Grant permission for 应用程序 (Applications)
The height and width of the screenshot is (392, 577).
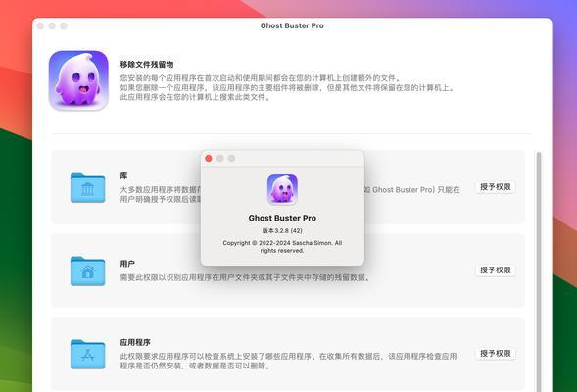[496, 354]
